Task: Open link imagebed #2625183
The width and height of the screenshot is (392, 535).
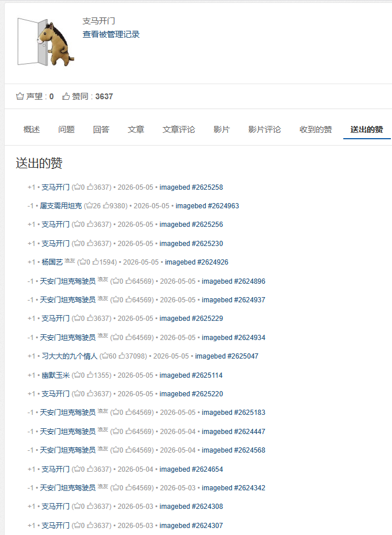Action: [234, 413]
